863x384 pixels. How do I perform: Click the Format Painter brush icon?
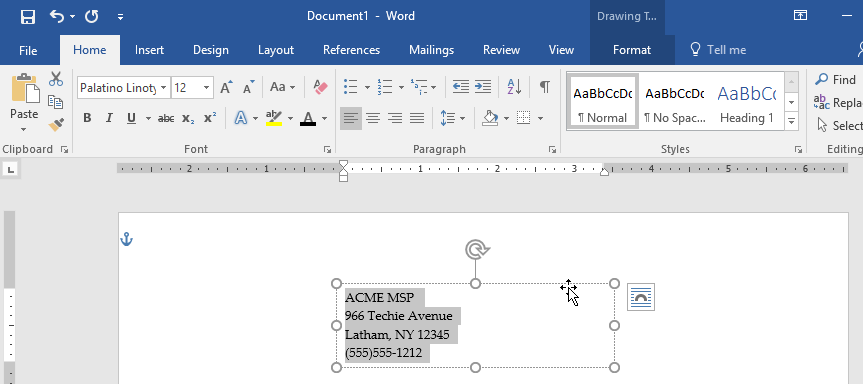pyautogui.click(x=56, y=125)
